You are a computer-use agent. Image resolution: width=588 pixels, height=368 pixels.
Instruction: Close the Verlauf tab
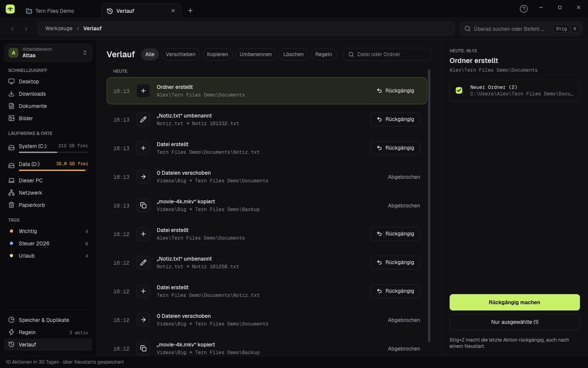coord(173,11)
